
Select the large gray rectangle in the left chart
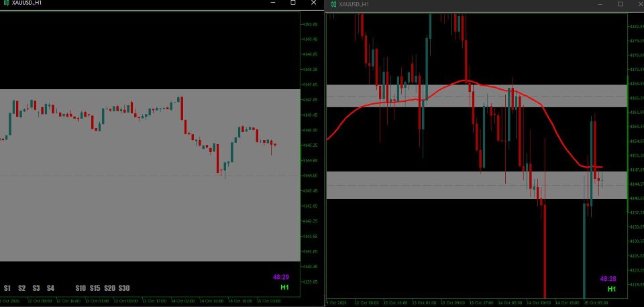pyautogui.click(x=150, y=175)
